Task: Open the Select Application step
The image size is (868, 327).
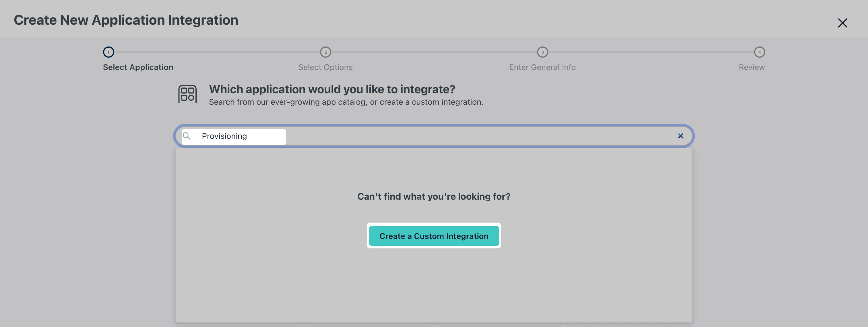Action: (x=138, y=67)
